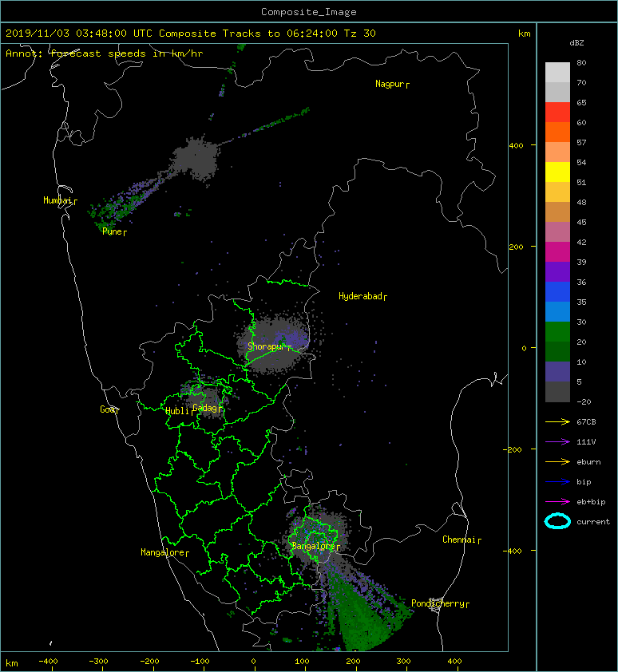The height and width of the screenshot is (672, 618).
Task: Click the gray radar echo near Shorapur
Action: [273, 343]
